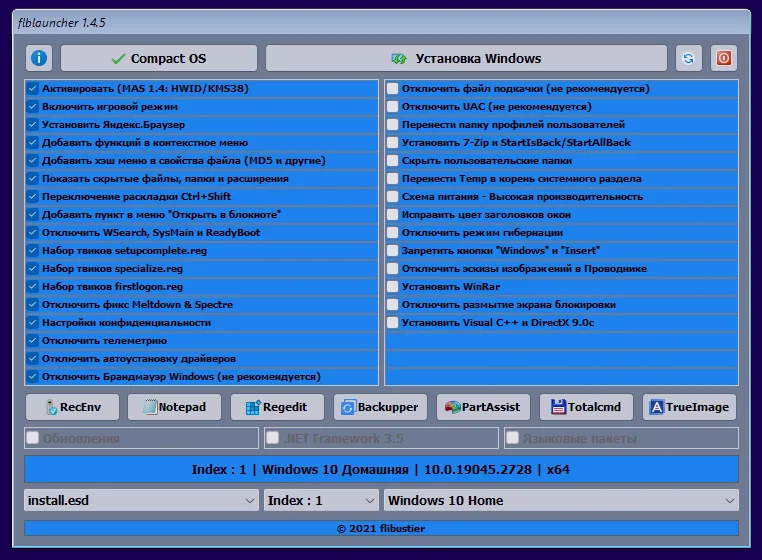Check Отключить размытие экрана блокировки
This screenshot has width=762, height=560.
pyautogui.click(x=393, y=304)
